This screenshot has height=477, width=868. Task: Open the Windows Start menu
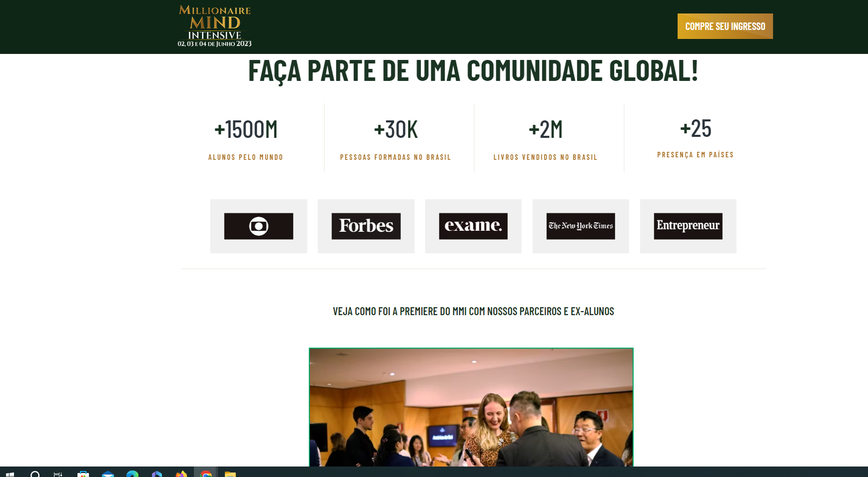coord(10,474)
